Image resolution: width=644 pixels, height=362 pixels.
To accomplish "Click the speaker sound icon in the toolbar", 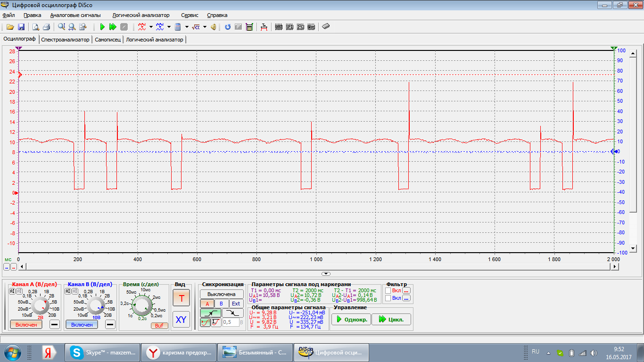I will [x=214, y=27].
